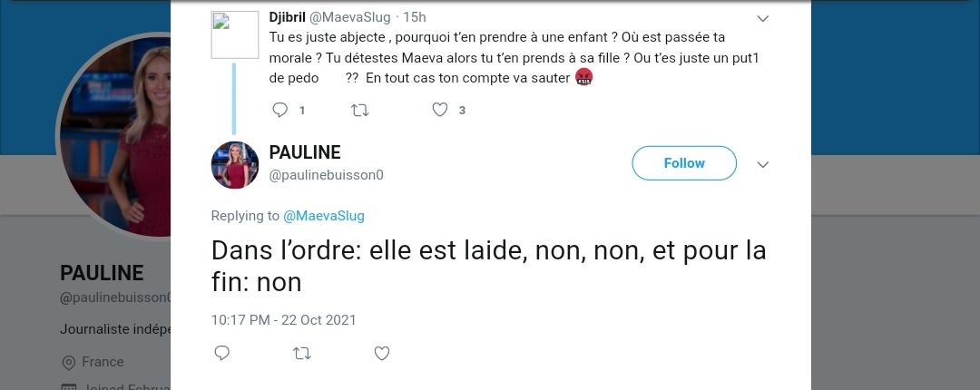
Task: Click the PAULINE profile sidebar name
Action: point(102,273)
